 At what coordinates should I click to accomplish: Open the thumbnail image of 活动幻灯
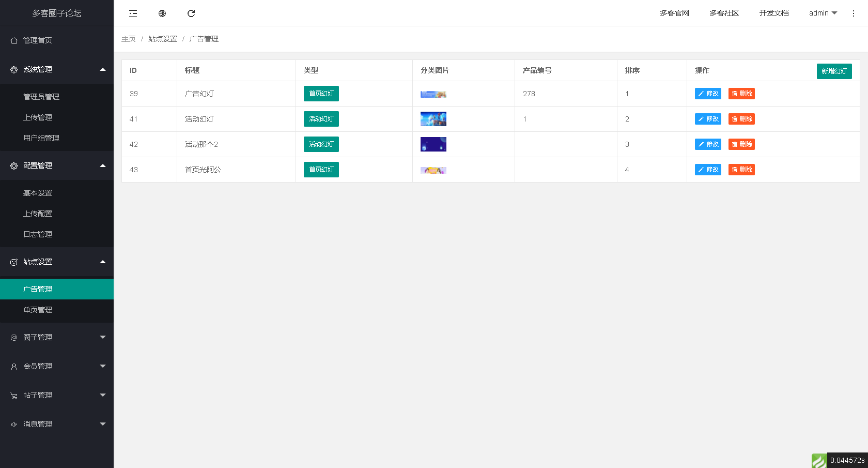click(x=433, y=119)
